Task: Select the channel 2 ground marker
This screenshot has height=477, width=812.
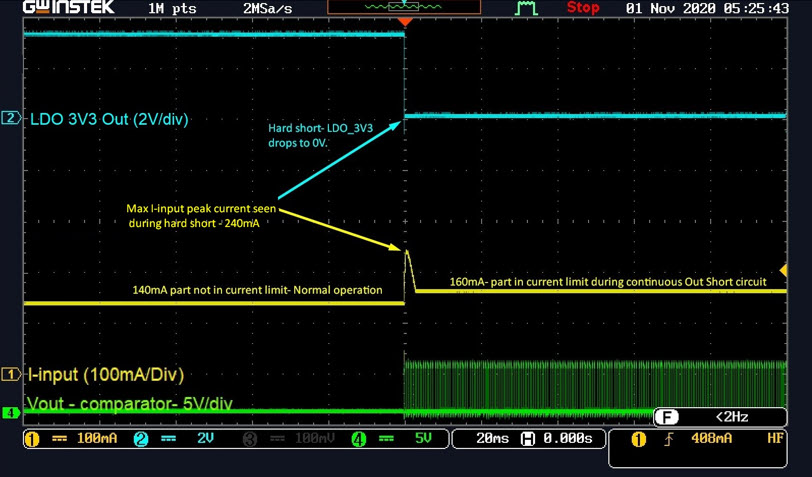Action: [x=11, y=118]
